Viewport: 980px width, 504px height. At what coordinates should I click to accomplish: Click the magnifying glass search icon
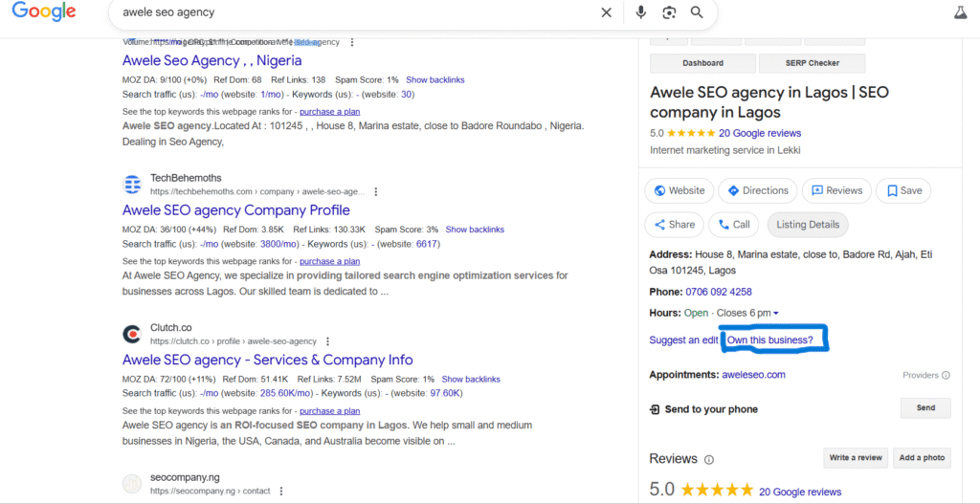coord(697,12)
